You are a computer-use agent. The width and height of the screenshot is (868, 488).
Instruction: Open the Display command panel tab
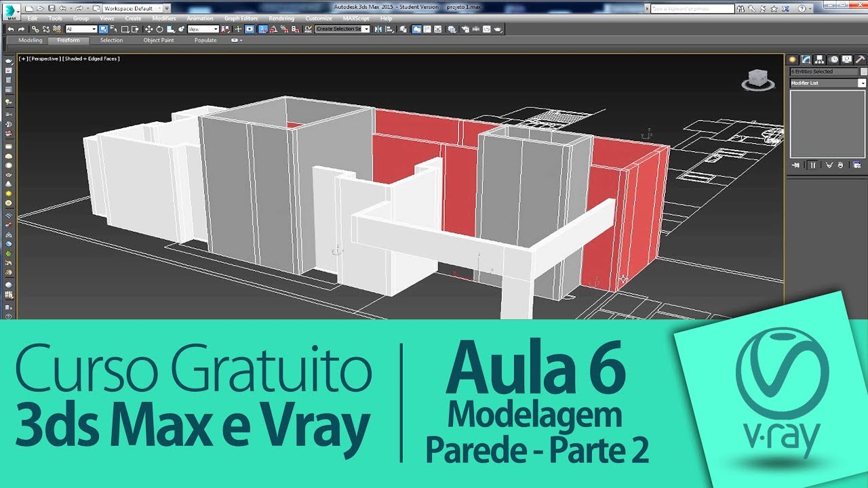pyautogui.click(x=847, y=60)
